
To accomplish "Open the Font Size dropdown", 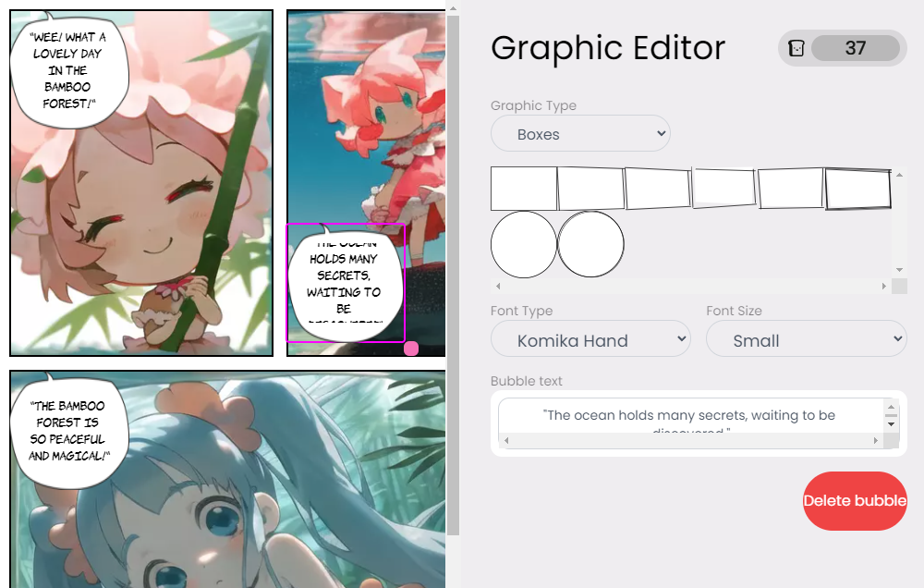I will [x=806, y=340].
